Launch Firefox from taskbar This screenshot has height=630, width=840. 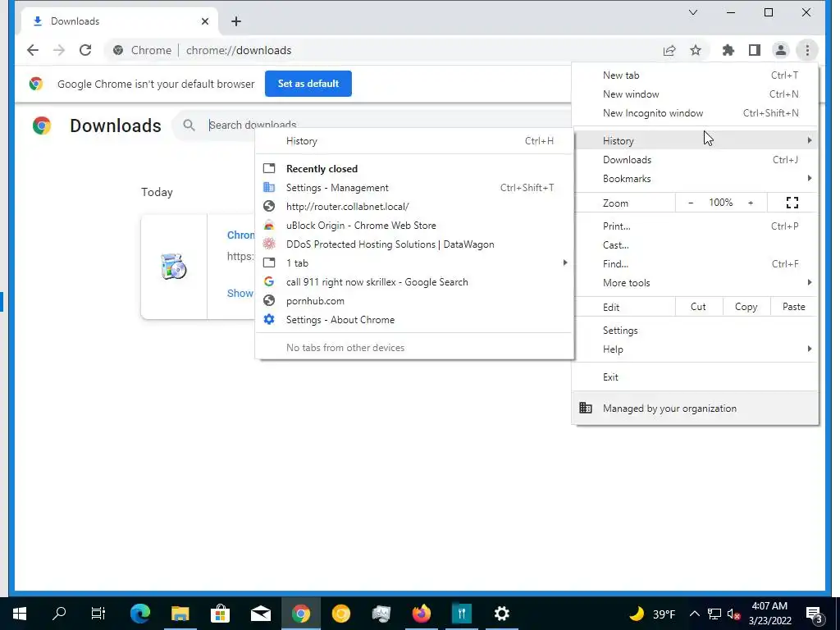(422, 614)
